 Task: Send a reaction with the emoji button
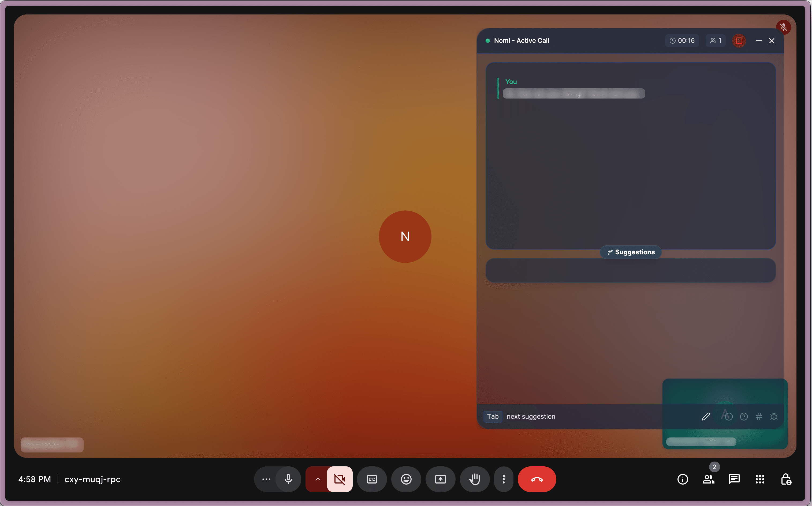coord(406,479)
